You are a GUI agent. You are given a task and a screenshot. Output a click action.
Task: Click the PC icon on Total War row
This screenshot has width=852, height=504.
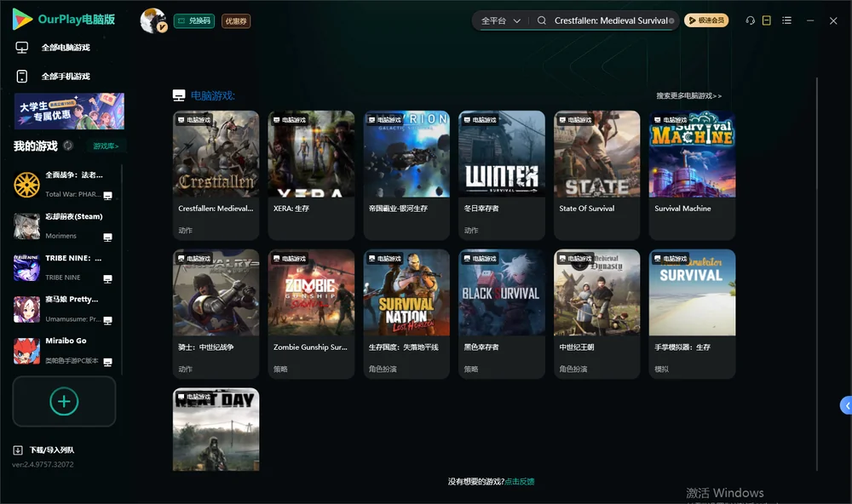107,196
